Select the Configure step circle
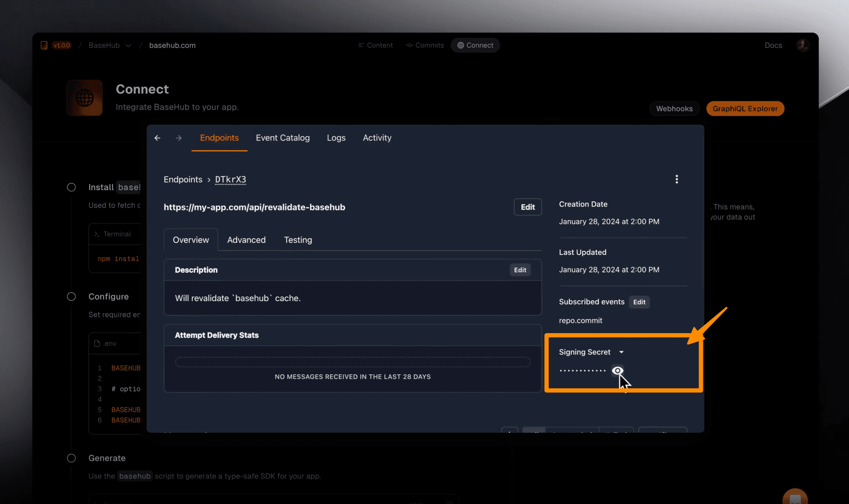Viewport: 849px width, 504px height. tap(71, 297)
